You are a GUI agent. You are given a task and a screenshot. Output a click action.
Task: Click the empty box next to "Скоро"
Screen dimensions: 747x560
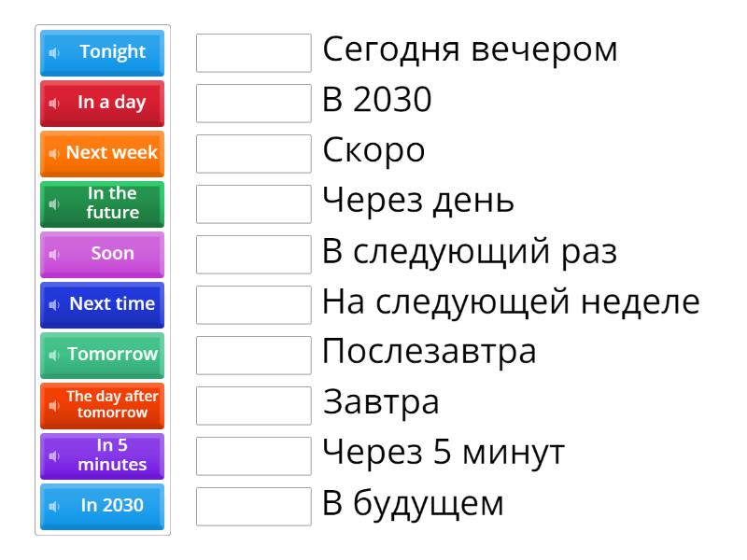[x=253, y=153]
